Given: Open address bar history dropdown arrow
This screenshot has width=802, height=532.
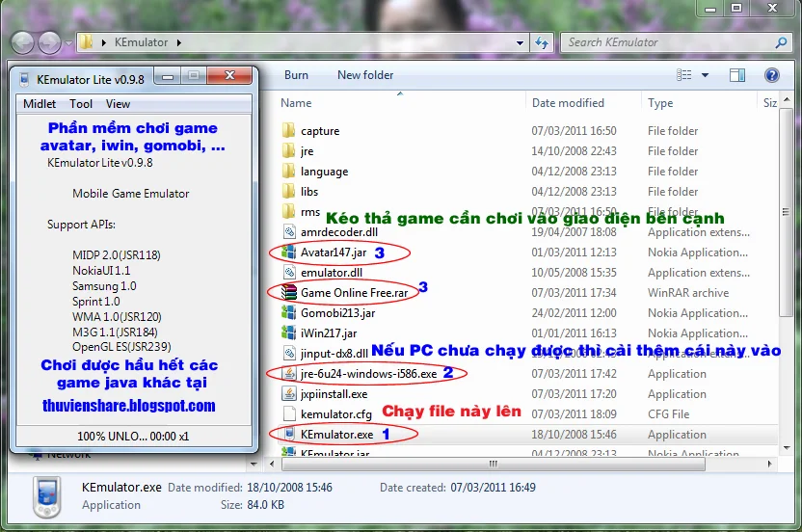Looking at the screenshot, I should tap(520, 43).
